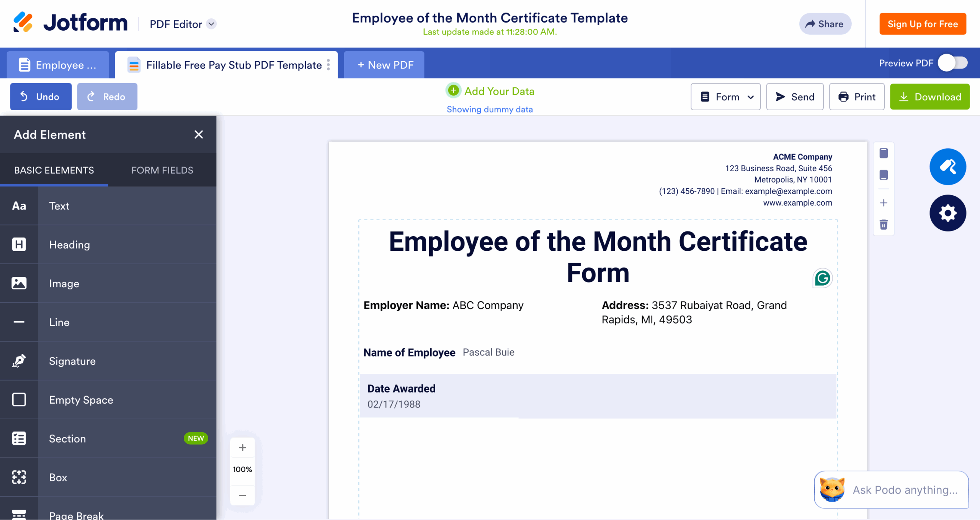Click the second page layout icon
This screenshot has width=980, height=520.
point(884,175)
